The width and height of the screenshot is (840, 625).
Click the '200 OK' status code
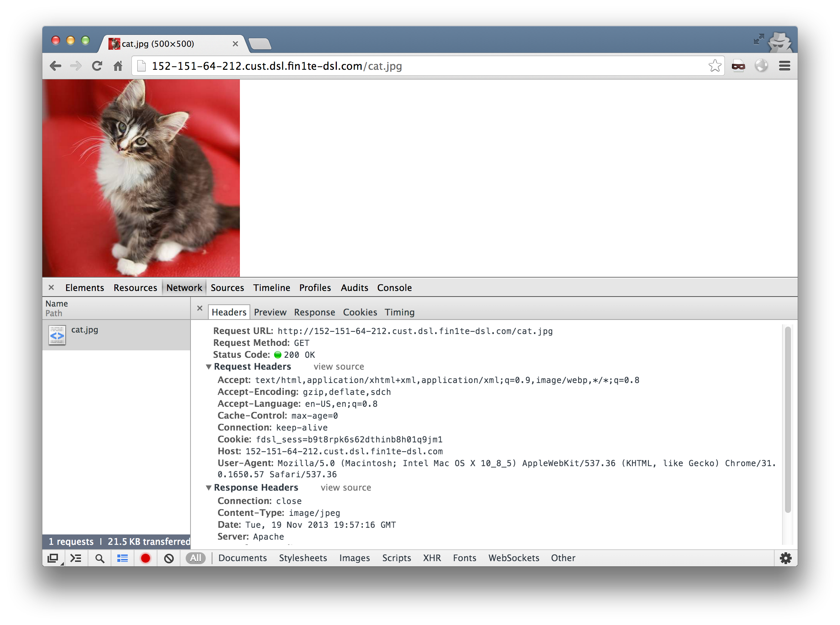[x=299, y=355]
